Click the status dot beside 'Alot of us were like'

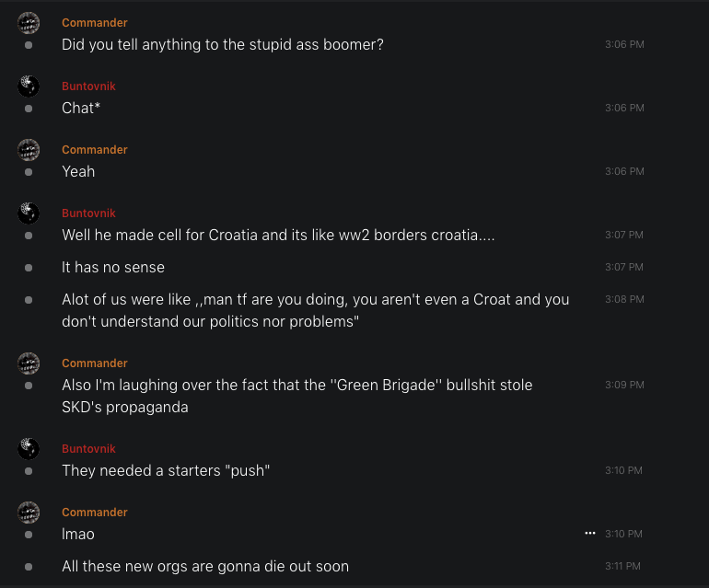coord(29,300)
